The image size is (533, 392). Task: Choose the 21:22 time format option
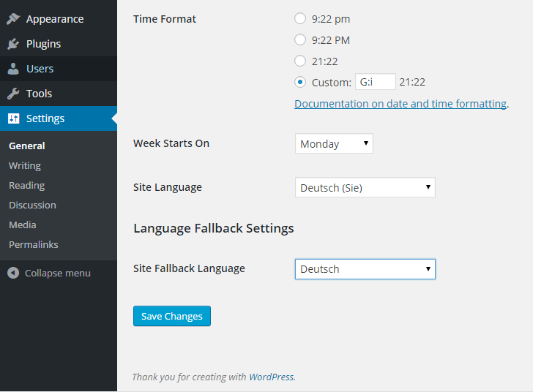300,61
